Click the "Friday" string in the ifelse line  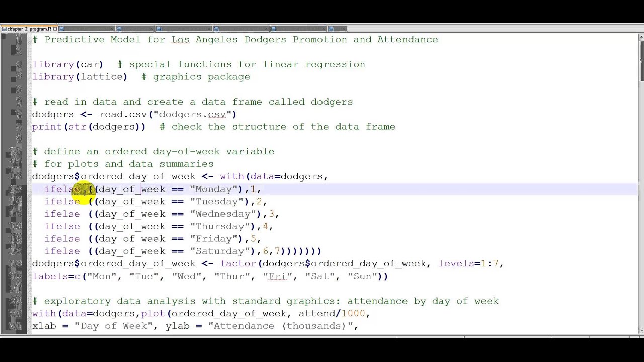click(x=213, y=239)
